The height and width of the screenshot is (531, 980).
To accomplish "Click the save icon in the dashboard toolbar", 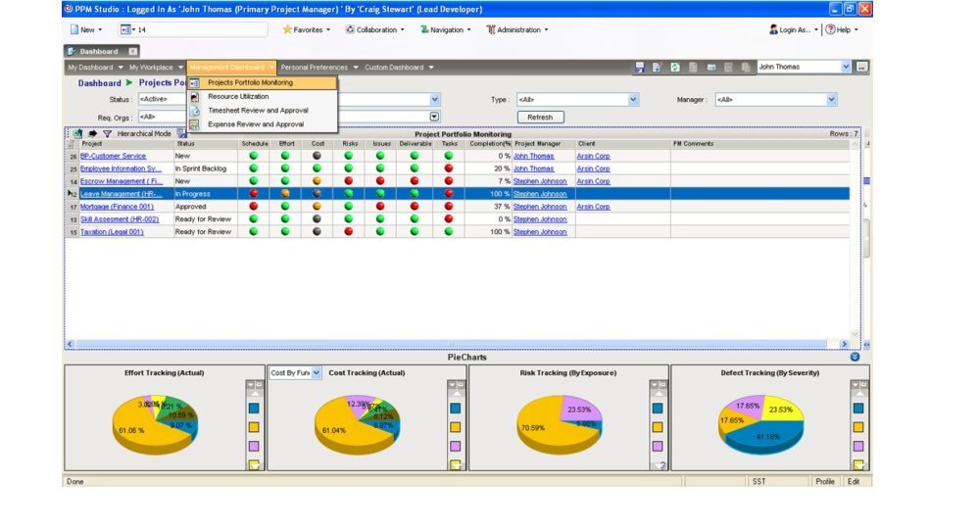I will click(640, 68).
